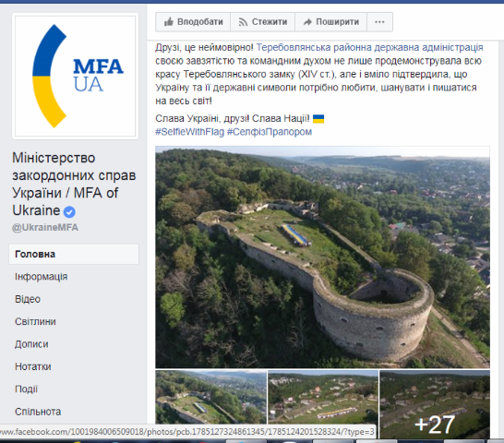Select the Головна tab in the sidebar

point(74,254)
